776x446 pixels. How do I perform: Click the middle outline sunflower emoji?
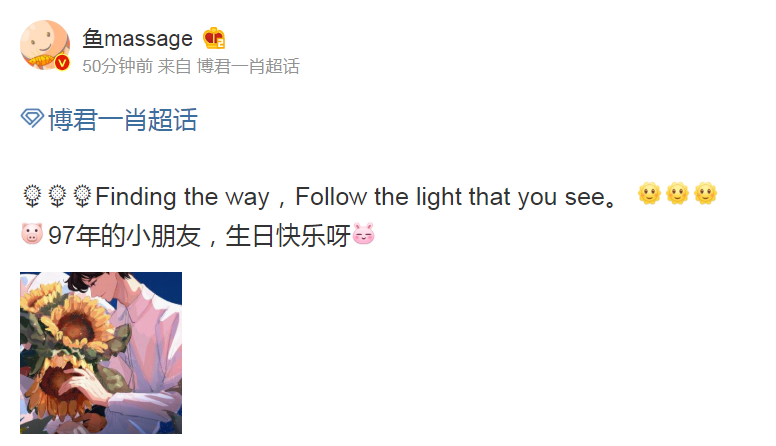click(57, 196)
